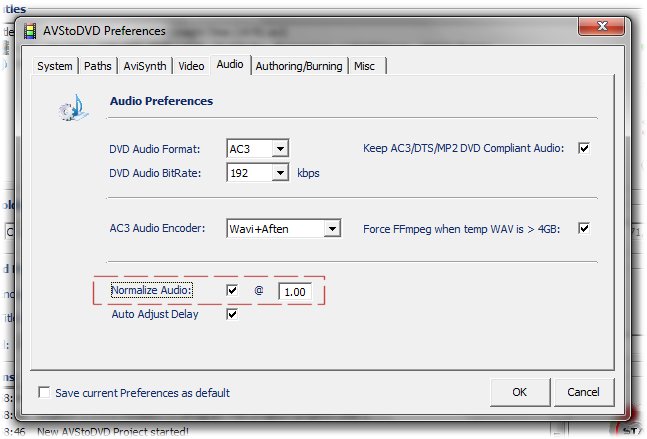Click the Auto Adjust Delay label

pos(155,314)
